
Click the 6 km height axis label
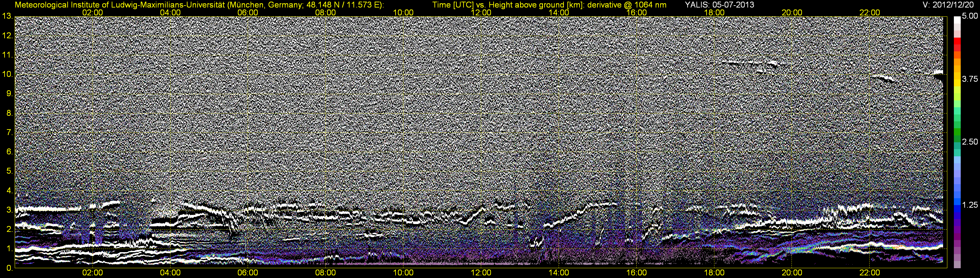tap(9, 152)
